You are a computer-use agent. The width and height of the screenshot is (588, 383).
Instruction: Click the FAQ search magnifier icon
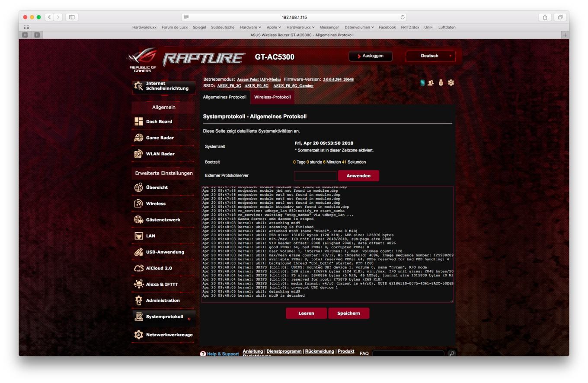point(452,353)
